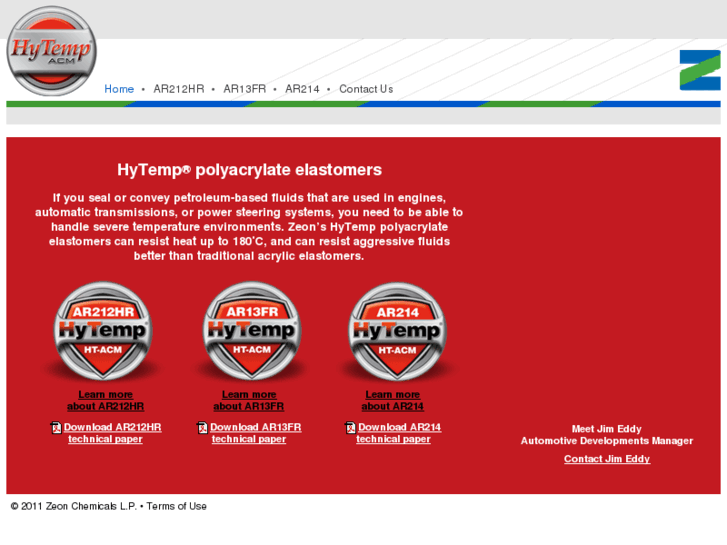Click the HyTemp ACM logo

(51, 51)
